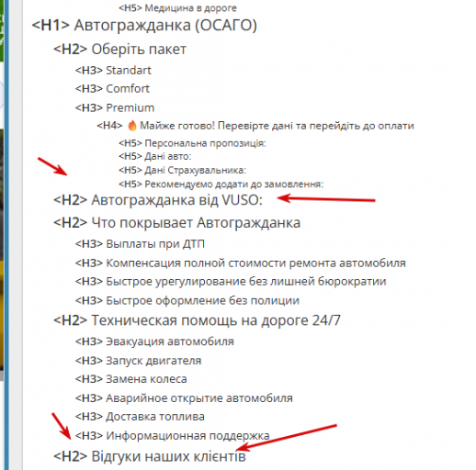Image resolution: width=476 pixels, height=470 pixels.
Task: Select the H3 'Выплаты при ДТП' heading
Action: [140, 244]
